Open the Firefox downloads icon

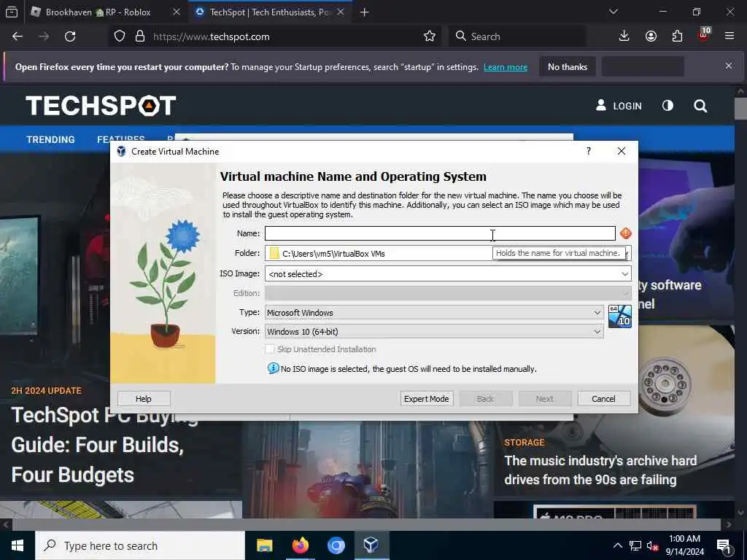(624, 36)
